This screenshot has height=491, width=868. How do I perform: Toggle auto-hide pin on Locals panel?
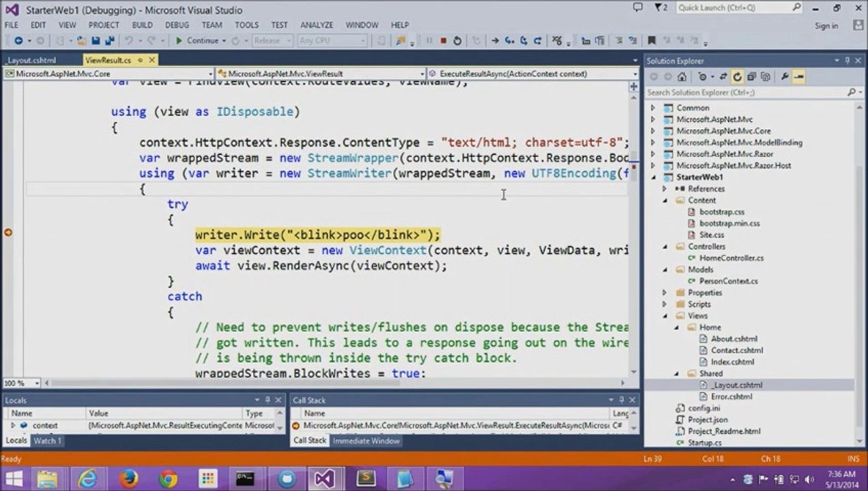pos(267,400)
